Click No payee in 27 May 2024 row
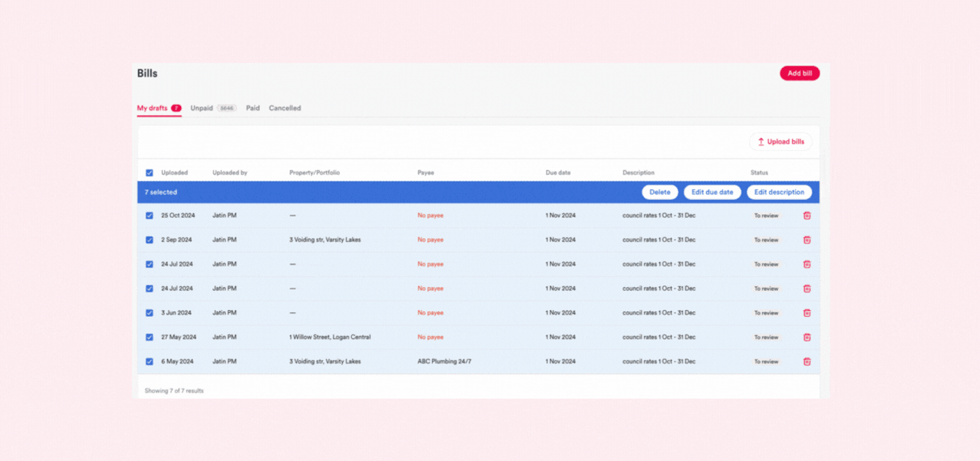The width and height of the screenshot is (980, 461). click(430, 337)
